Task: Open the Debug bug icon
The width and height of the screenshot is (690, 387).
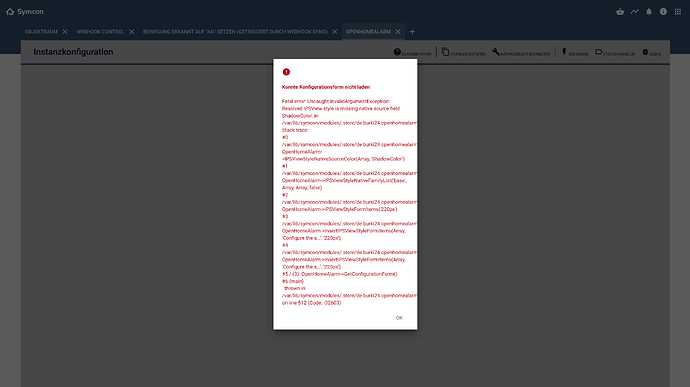Action: click(645, 52)
